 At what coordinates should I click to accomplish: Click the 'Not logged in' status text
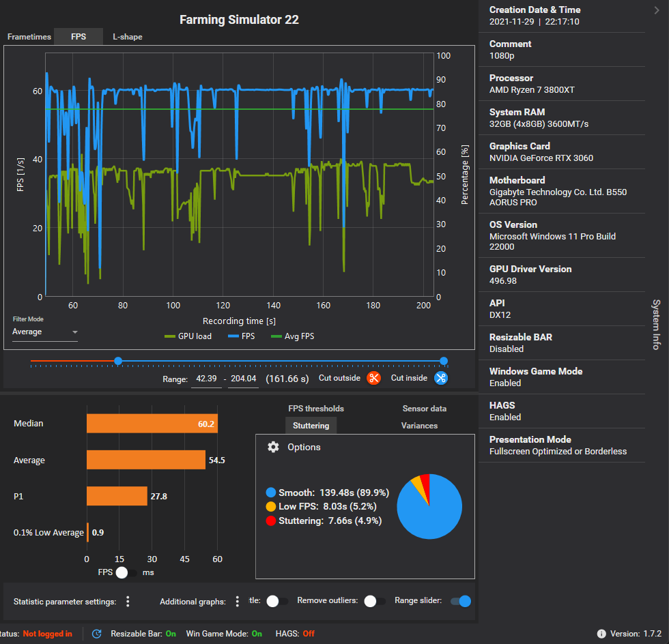pyautogui.click(x=47, y=634)
